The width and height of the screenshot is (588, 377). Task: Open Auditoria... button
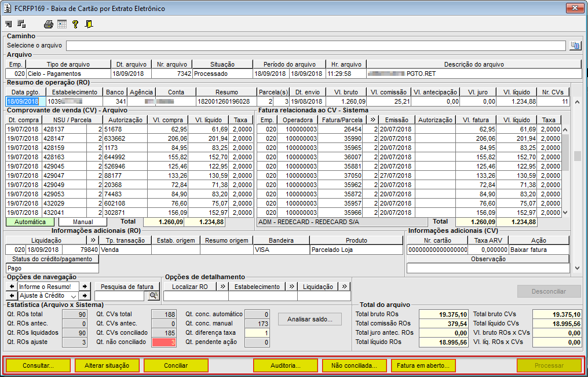(286, 365)
